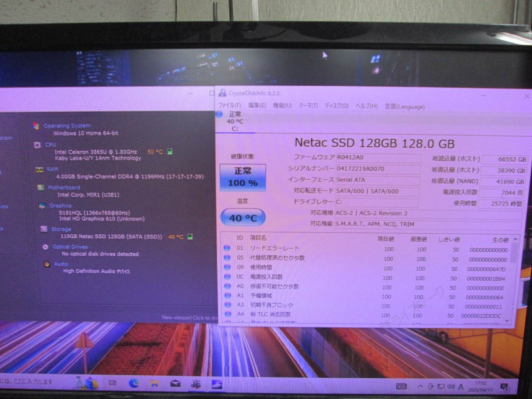Viewport: 532px width, 399px height.
Task: Click the SATA/600 | SATA/600 transfer mode field
Action: 377,191
